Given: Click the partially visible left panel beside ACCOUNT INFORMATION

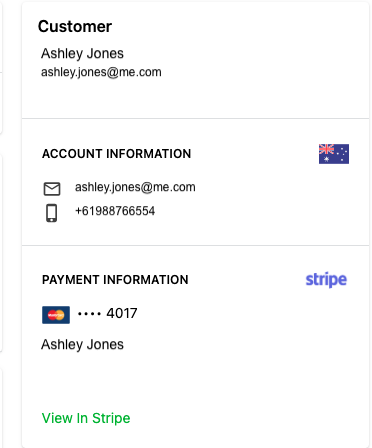Looking at the screenshot, I should pos(1,253).
